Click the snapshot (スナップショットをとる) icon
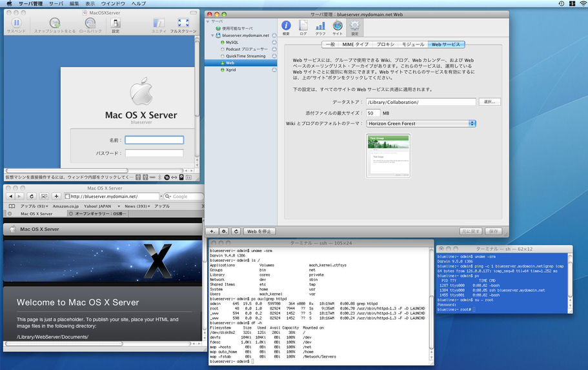Image resolution: width=588 pixels, height=370 pixels. 55,24
